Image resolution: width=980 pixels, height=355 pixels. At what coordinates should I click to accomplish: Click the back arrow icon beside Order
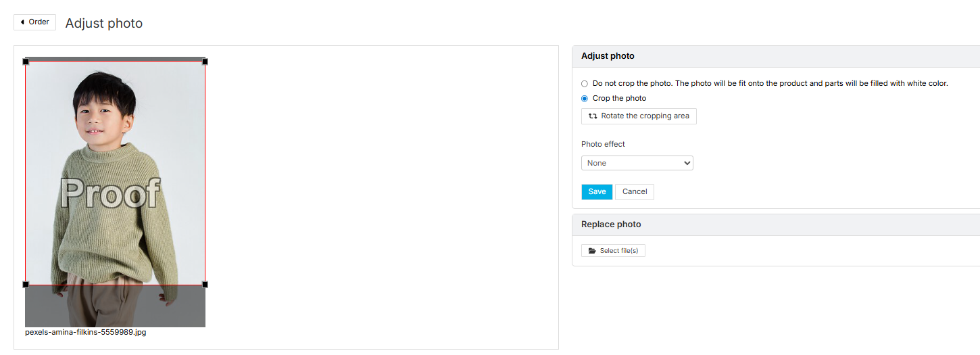pos(22,22)
